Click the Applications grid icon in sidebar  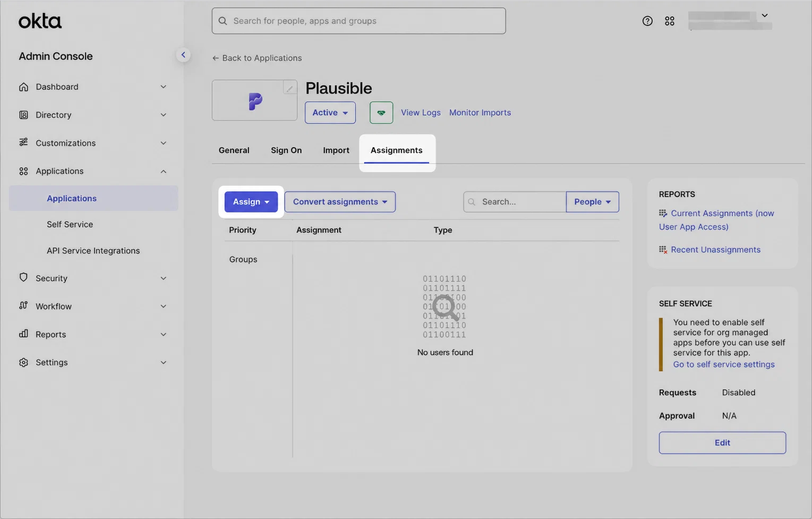(23, 171)
